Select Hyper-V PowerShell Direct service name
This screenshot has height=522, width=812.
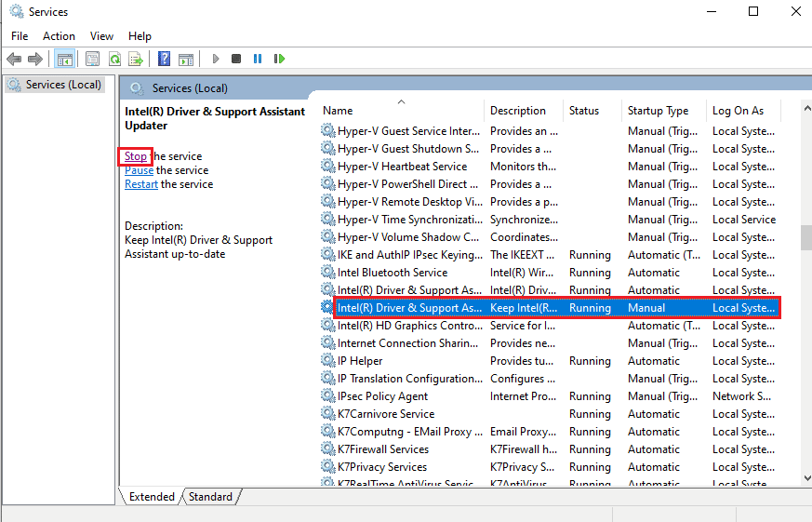click(407, 184)
